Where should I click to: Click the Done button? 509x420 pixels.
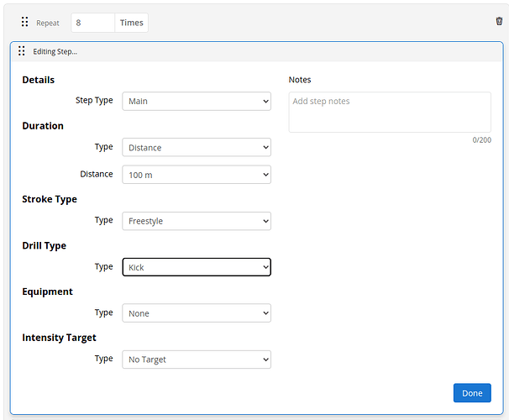point(472,393)
